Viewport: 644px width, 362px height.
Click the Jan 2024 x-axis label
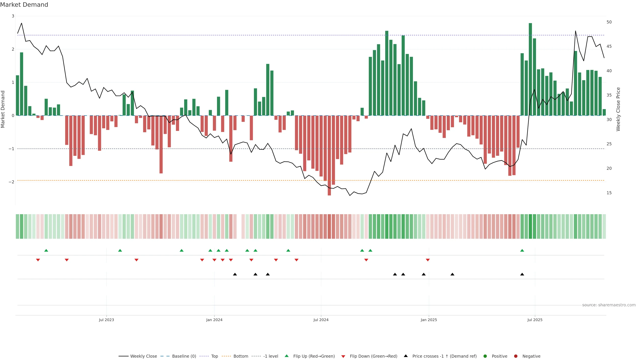click(214, 320)
